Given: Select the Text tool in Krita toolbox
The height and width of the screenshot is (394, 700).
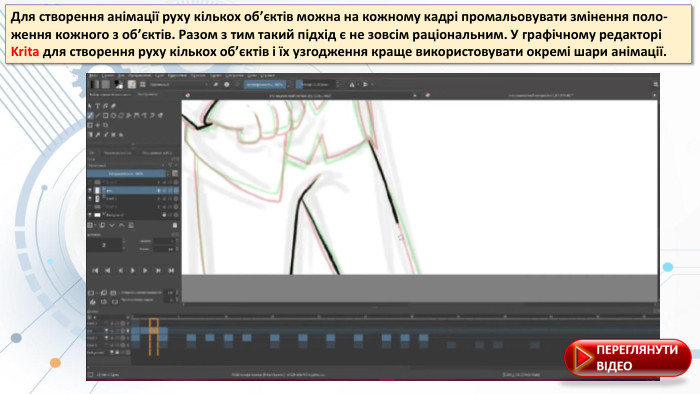Looking at the screenshot, I should (x=97, y=106).
